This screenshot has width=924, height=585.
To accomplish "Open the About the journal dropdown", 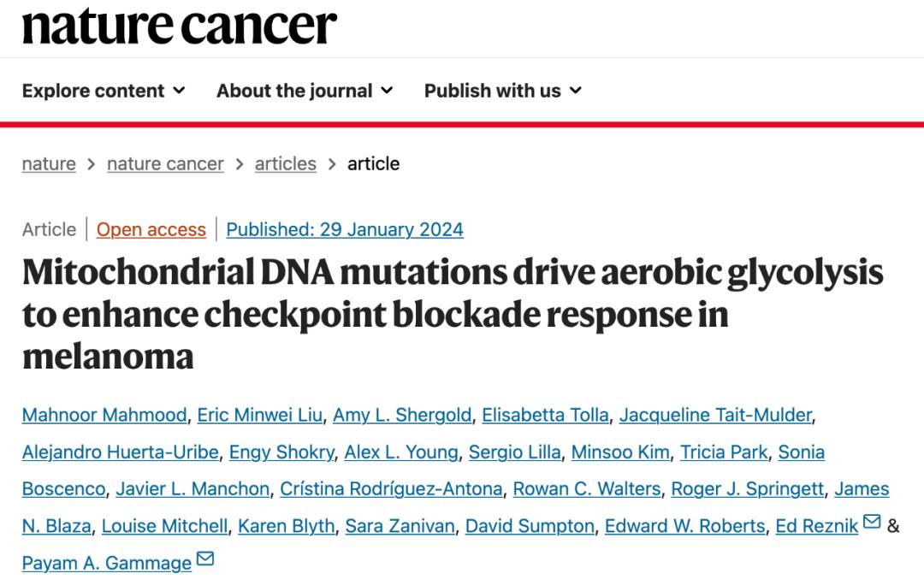I will (x=305, y=91).
